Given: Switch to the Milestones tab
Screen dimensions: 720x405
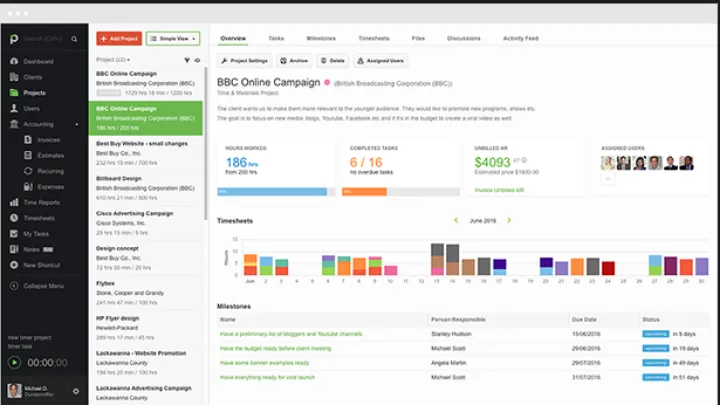Looking at the screenshot, I should point(321,38).
